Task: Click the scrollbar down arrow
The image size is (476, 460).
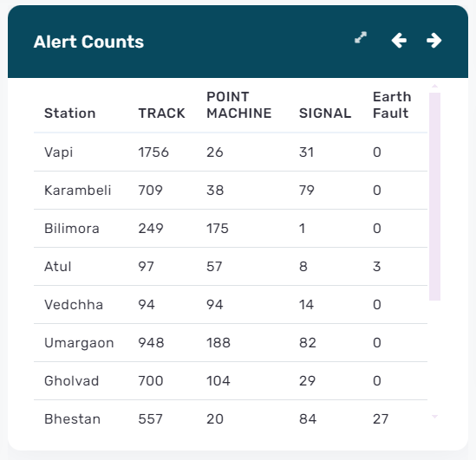Action: (434, 417)
